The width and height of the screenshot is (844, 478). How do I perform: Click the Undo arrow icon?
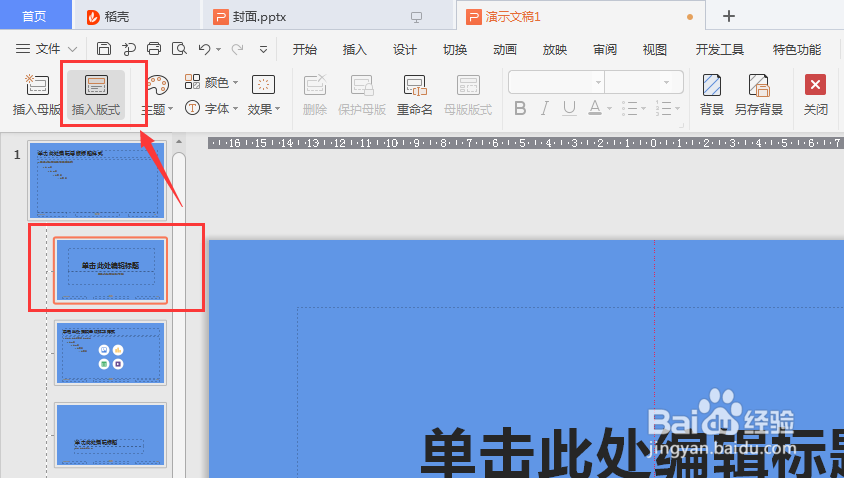[x=204, y=49]
